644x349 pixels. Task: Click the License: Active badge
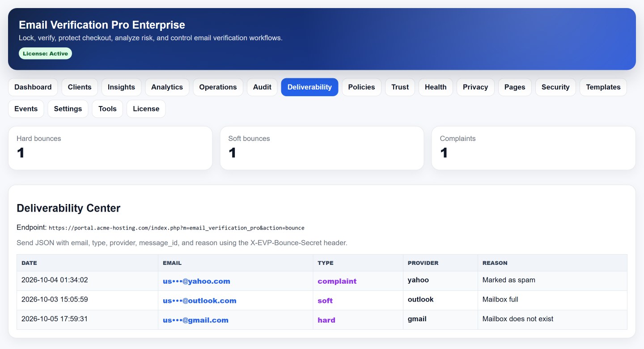click(45, 54)
